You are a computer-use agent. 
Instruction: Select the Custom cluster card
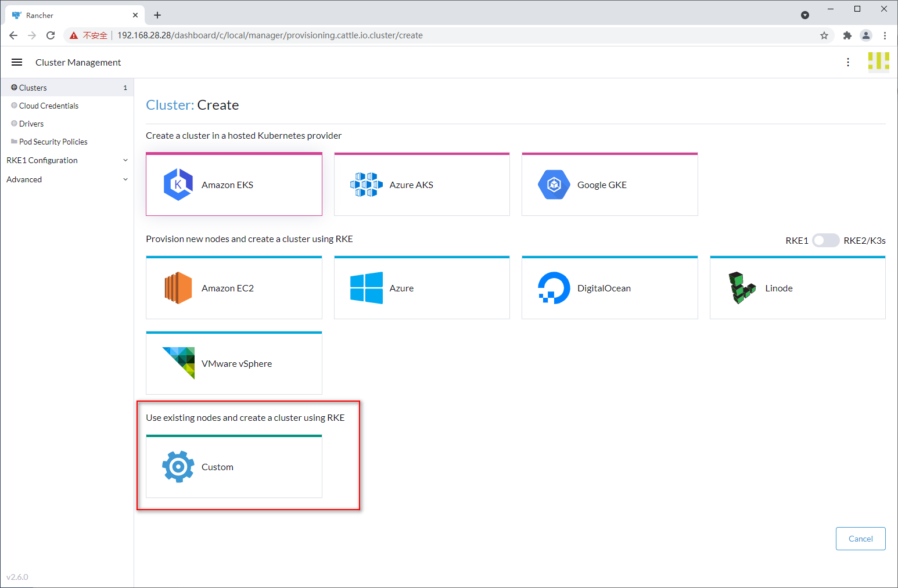click(x=234, y=466)
